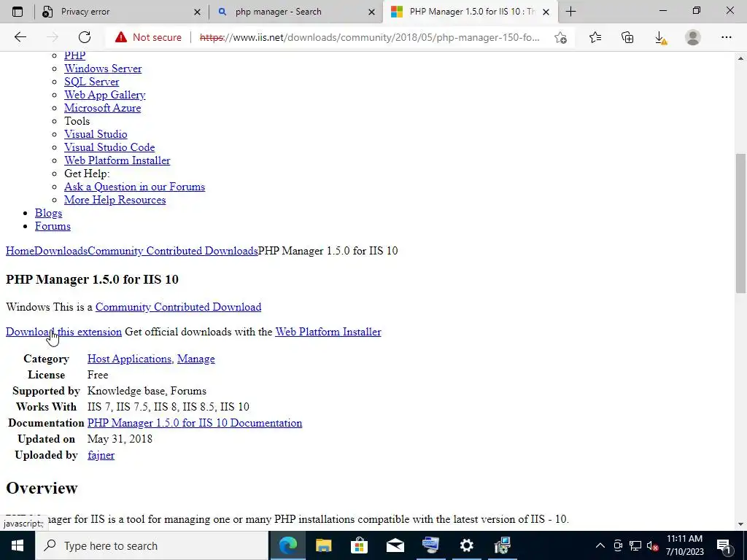Close the php manager Search tab
This screenshot has height=560, width=747.
click(371, 12)
